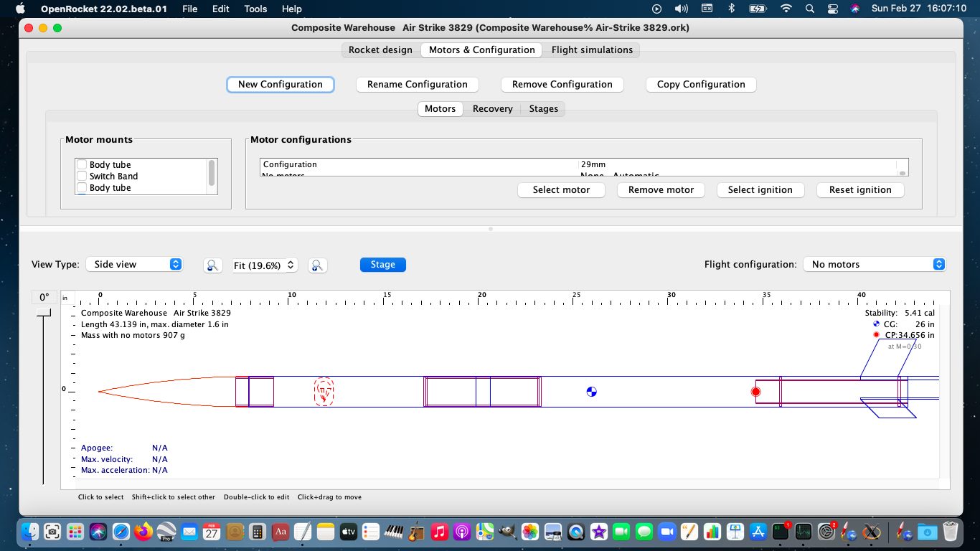
Task: Select the zoom out magnifier icon
Action: coord(212,265)
